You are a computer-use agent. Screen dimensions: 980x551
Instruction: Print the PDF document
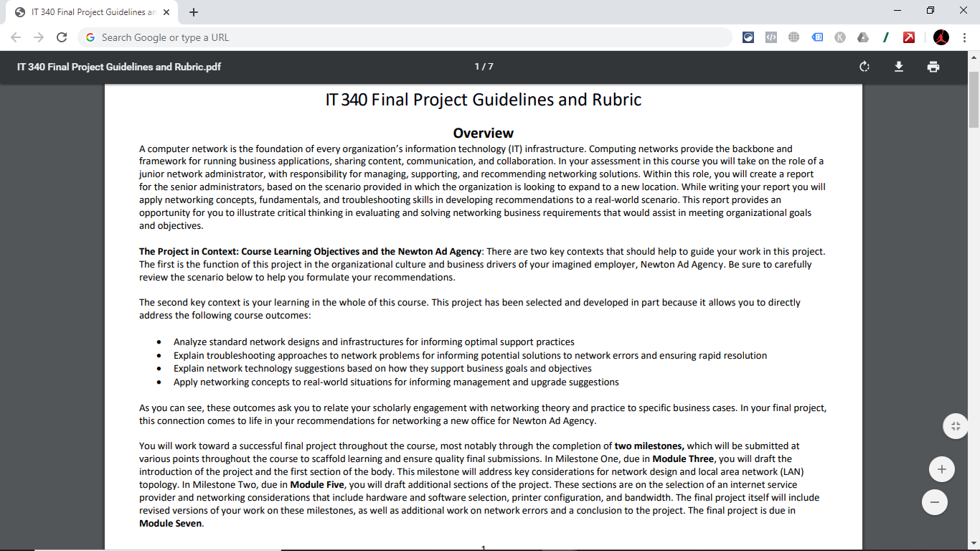[933, 67]
